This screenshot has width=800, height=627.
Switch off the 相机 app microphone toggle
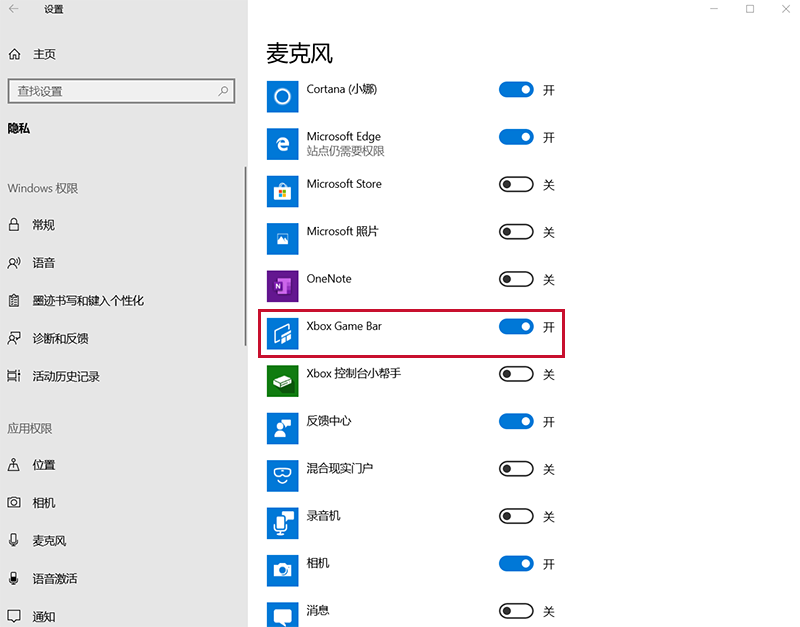click(516, 564)
